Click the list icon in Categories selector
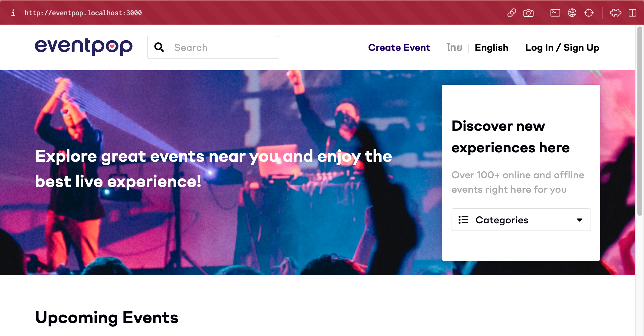This screenshot has height=336, width=644. (463, 220)
